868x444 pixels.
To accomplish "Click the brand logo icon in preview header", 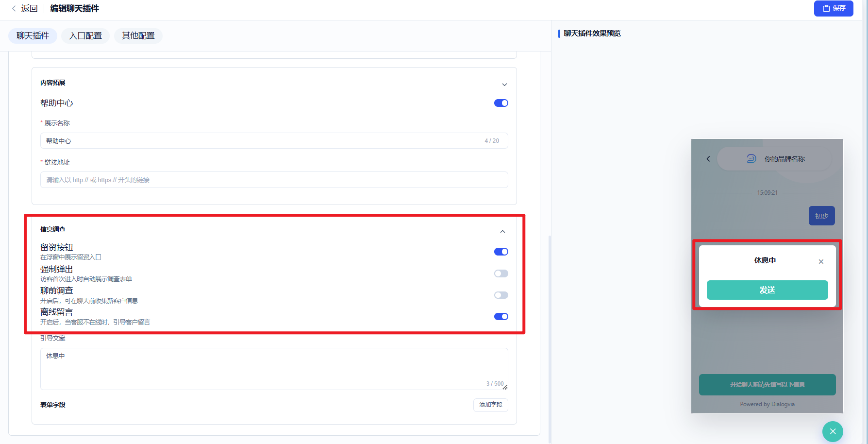I will pyautogui.click(x=751, y=159).
